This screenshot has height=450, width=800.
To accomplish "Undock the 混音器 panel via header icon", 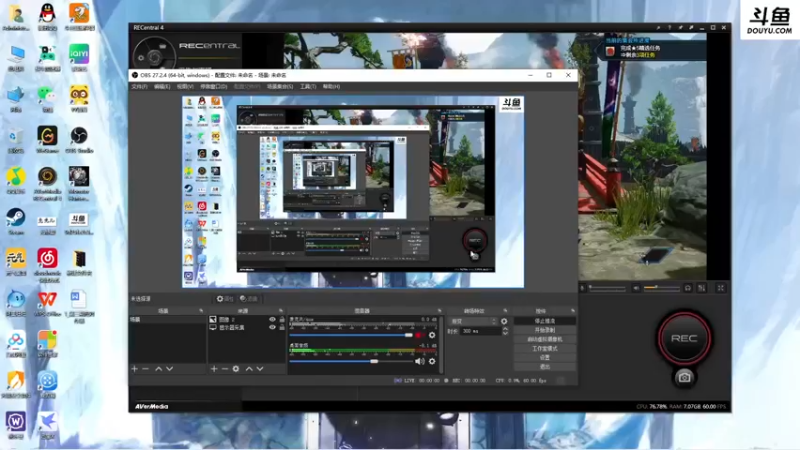I will pyautogui.click(x=439, y=311).
